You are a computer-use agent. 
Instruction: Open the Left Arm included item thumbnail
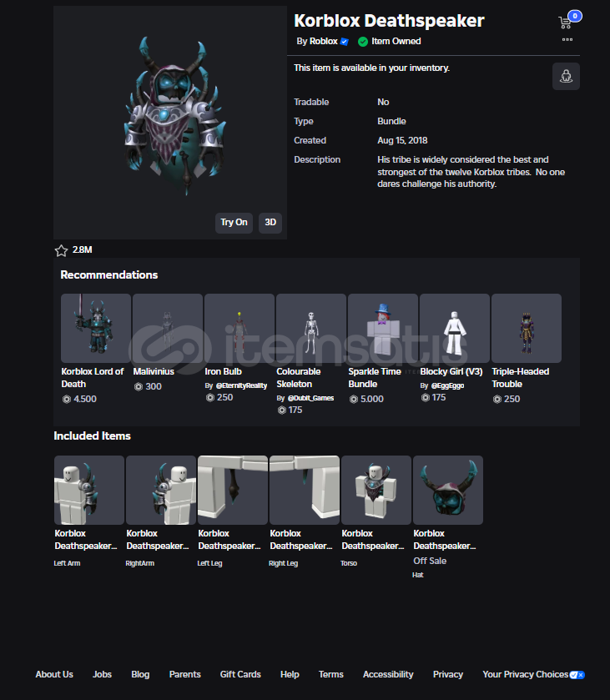[x=89, y=490]
